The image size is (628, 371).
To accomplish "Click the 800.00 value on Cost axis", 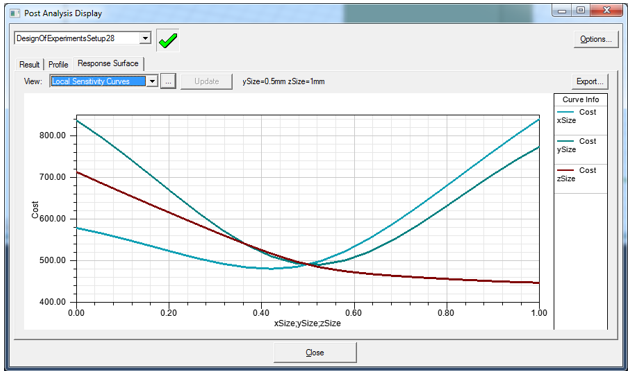I will point(52,135).
